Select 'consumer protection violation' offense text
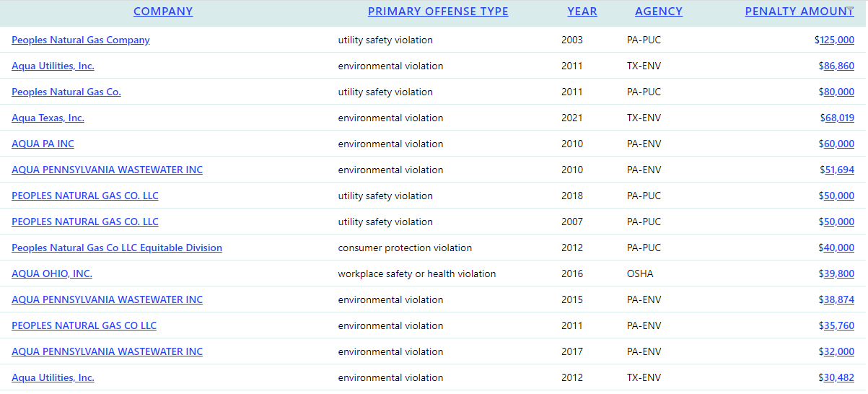This screenshot has height=394, width=868. 405,248
